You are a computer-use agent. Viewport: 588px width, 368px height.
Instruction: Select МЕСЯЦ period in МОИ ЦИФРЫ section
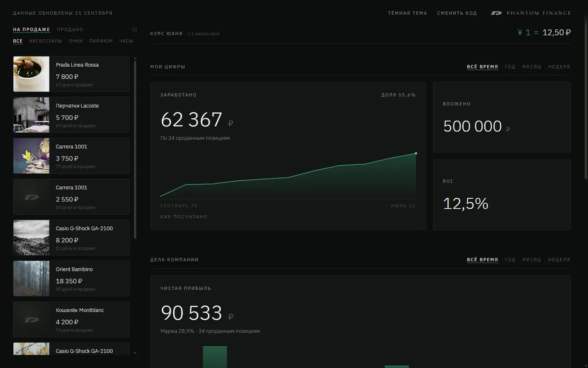click(x=532, y=67)
